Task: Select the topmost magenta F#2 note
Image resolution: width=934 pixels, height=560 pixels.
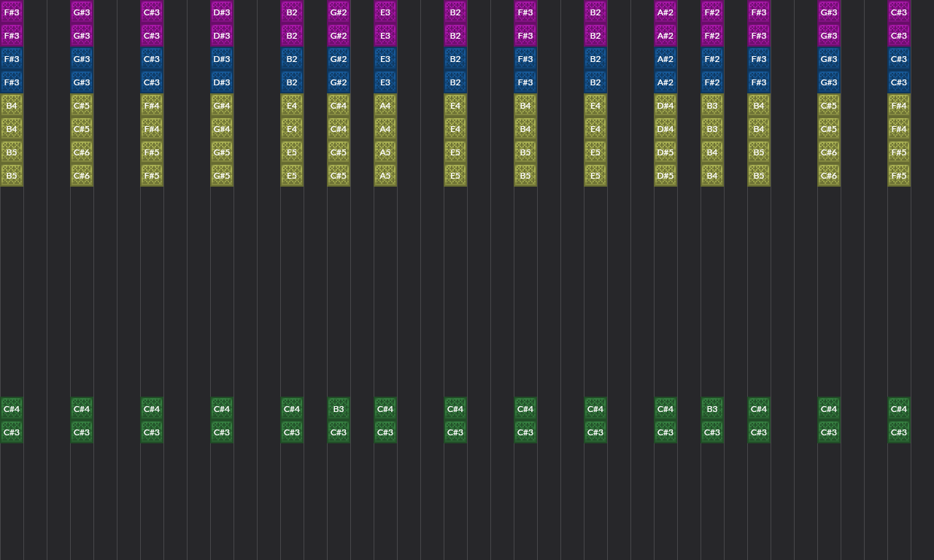Action: click(712, 12)
